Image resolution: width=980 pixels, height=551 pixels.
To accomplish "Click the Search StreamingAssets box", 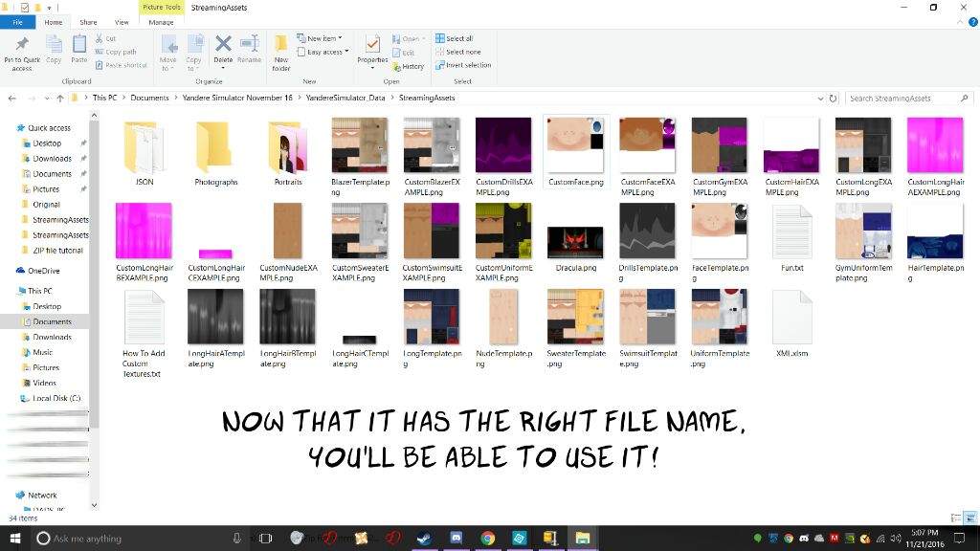I will point(908,99).
